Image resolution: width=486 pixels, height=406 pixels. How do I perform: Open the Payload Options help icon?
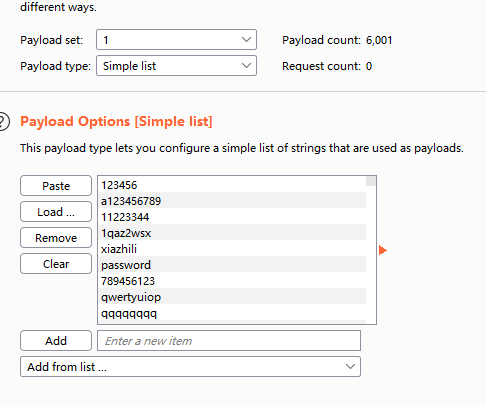tap(3, 122)
